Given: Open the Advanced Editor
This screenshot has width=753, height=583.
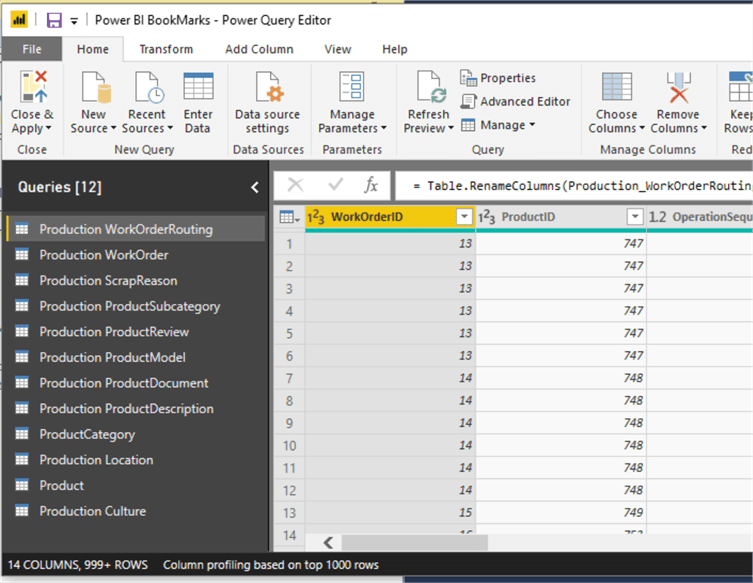Looking at the screenshot, I should tap(515, 101).
